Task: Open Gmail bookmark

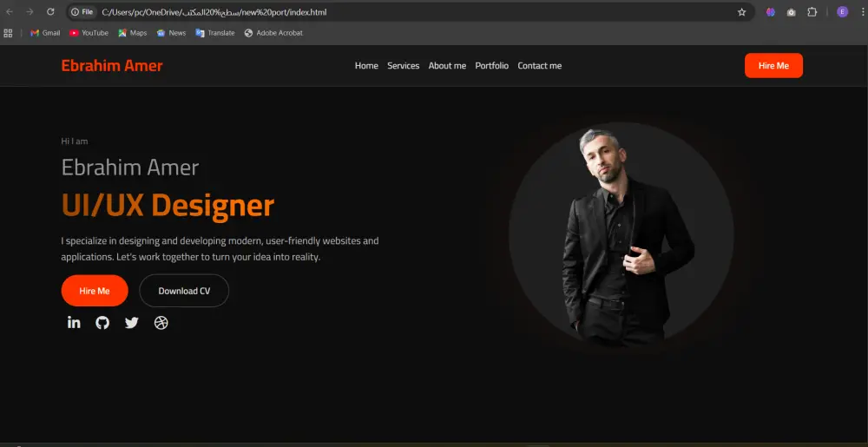Action: (x=45, y=33)
